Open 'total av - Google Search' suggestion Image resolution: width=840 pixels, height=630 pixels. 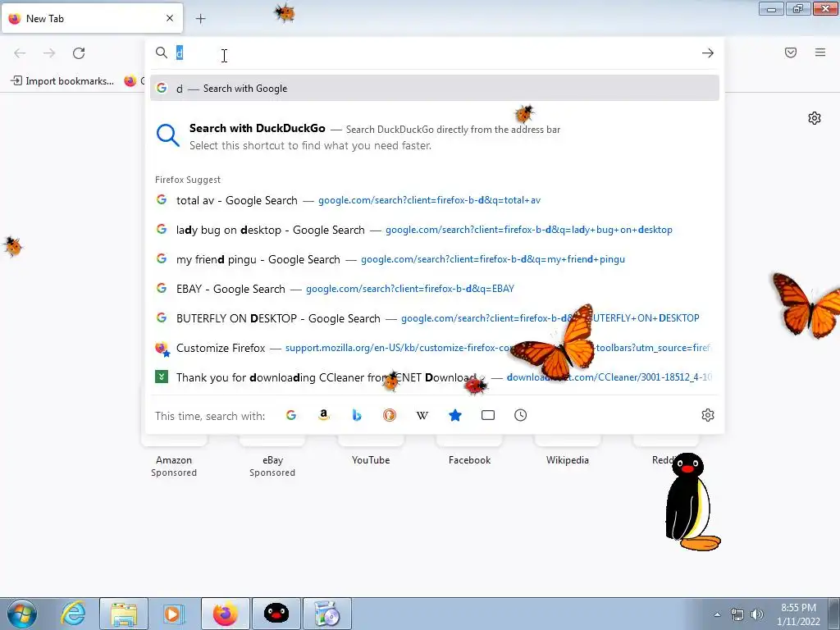tap(435, 200)
